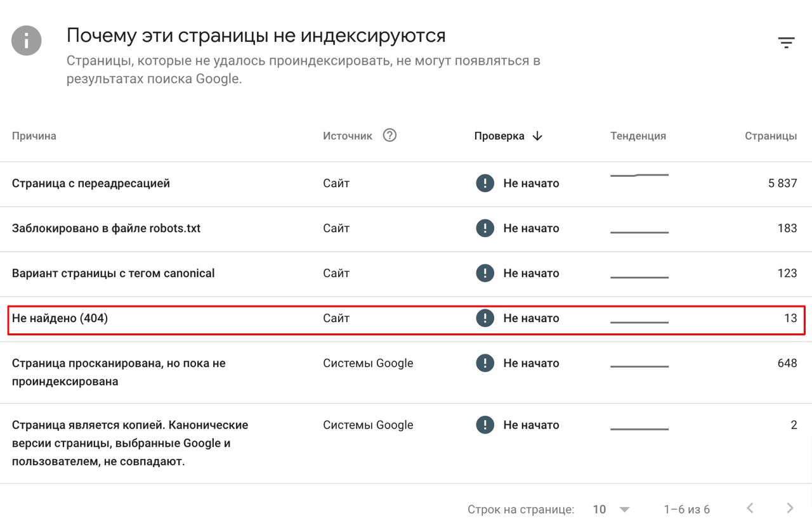The image size is (812, 528).
Task: Click status icon in robots.txt blocked row
Action: click(x=485, y=229)
